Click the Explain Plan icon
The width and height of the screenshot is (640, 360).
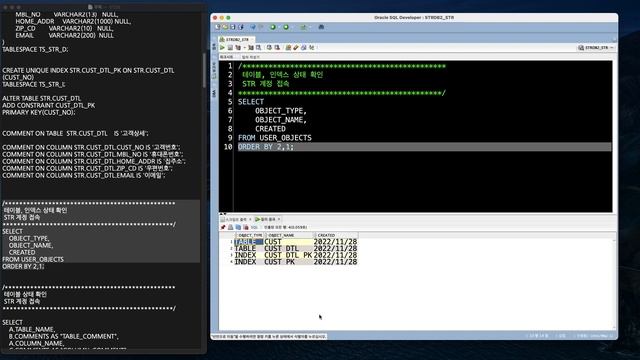pyautogui.click(x=238, y=48)
